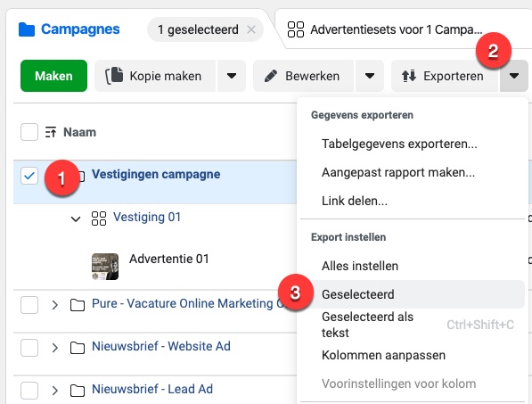Viewport: 532px width, 404px height.
Task: Collapse the Vestiging 01 ad set
Action: (x=76, y=219)
